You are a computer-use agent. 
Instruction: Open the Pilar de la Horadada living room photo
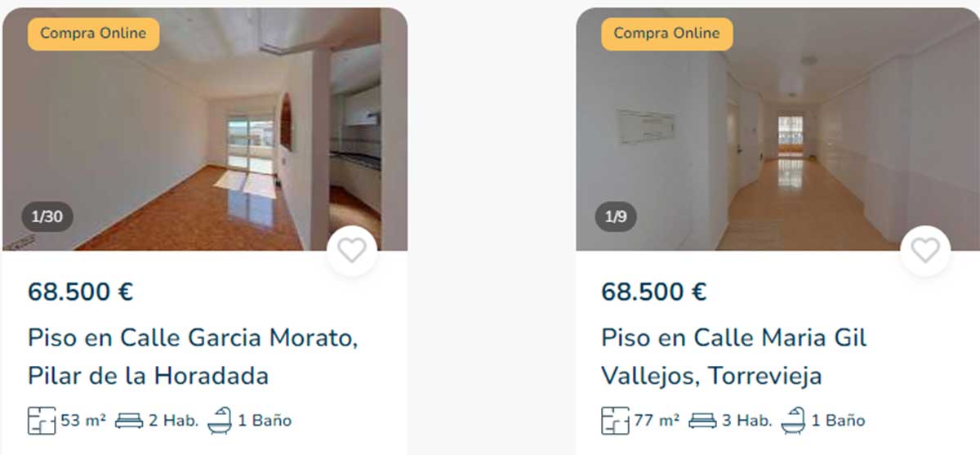(x=205, y=129)
